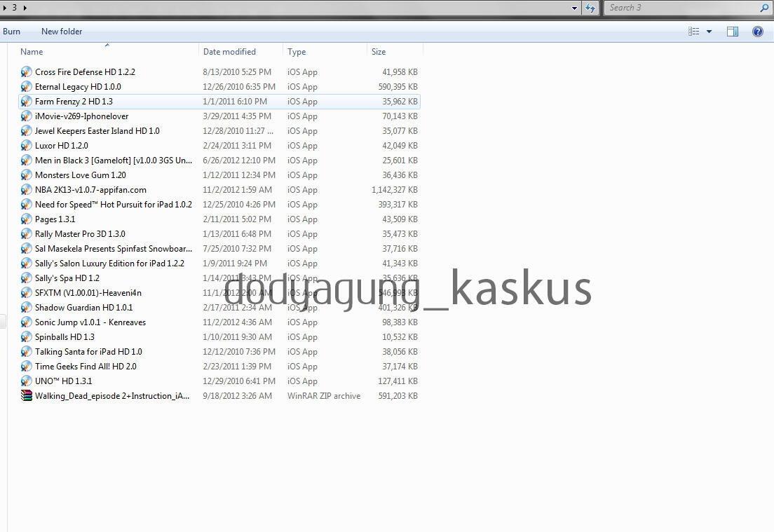This screenshot has height=532, width=774.
Task: Click the size value 10,532 KB
Action: click(400, 337)
